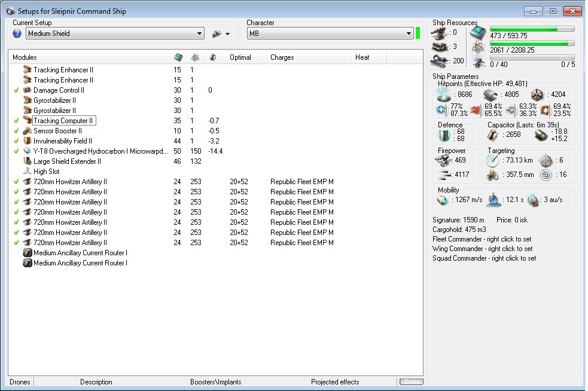Click the first Medium Ancillary Current Router icon
The height and width of the screenshot is (391, 588).
[x=27, y=252]
